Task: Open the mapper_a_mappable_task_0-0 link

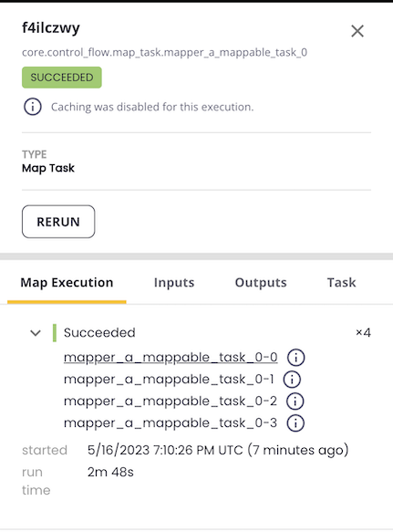Action: [171, 358]
